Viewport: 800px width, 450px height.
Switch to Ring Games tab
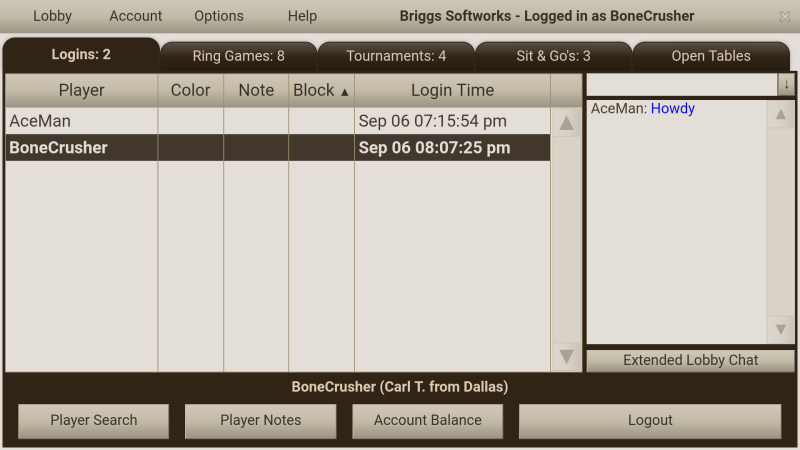[x=238, y=56]
